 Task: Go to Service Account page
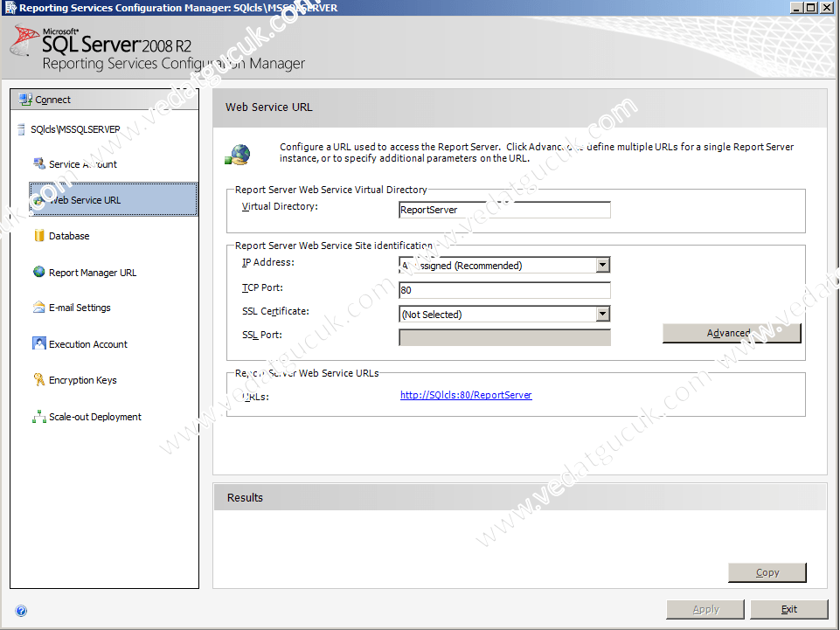(82, 164)
